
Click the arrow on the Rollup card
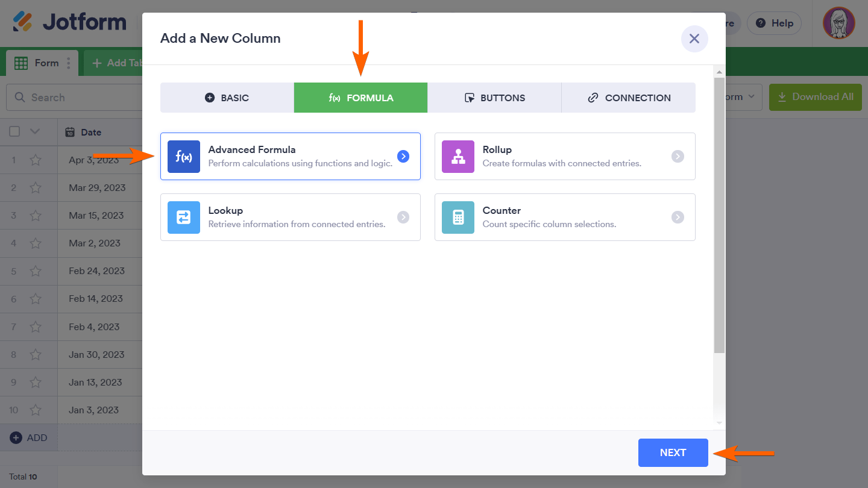(678, 157)
